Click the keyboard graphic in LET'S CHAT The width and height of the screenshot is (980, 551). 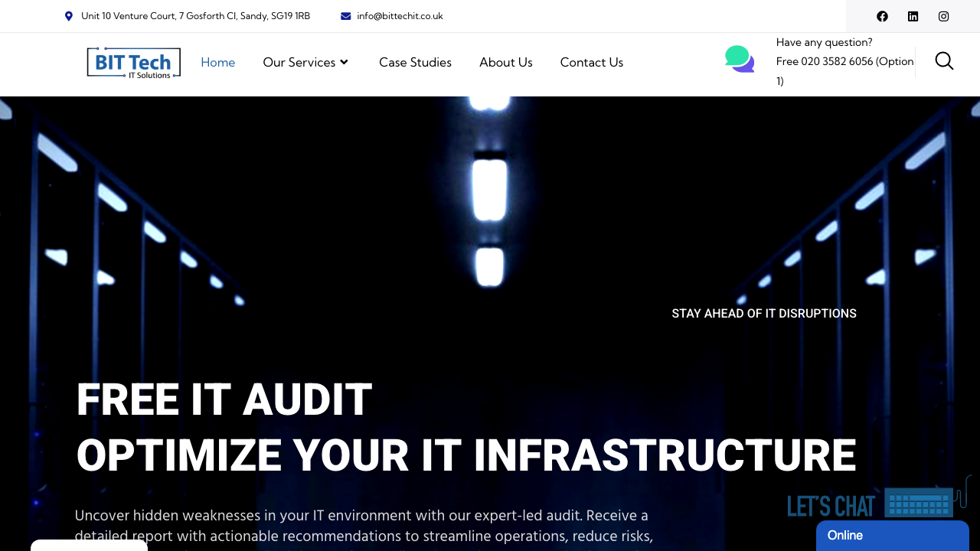tap(920, 503)
